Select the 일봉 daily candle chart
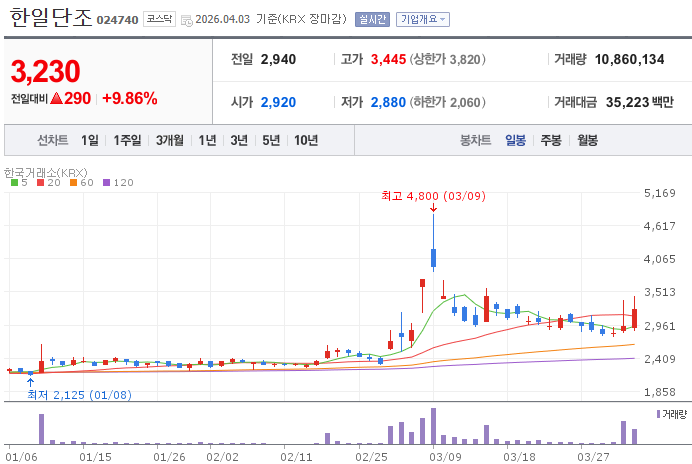This screenshot has width=692, height=464. 515,140
